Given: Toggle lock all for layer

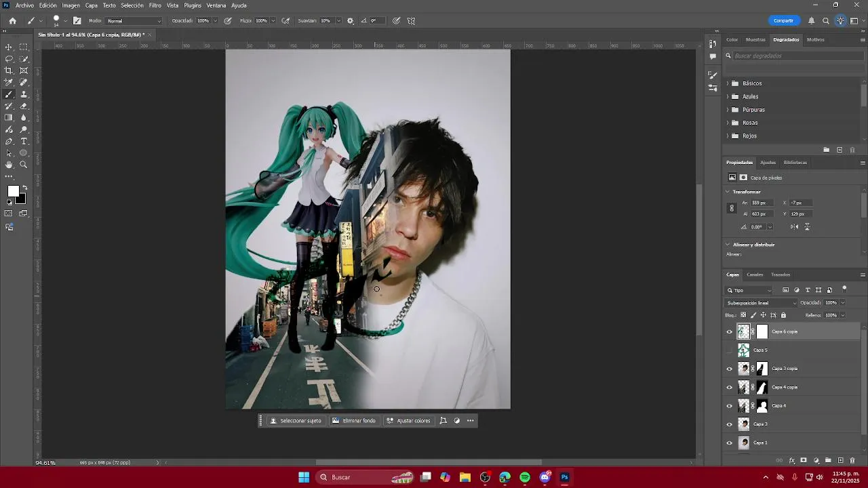Looking at the screenshot, I should click(x=783, y=315).
